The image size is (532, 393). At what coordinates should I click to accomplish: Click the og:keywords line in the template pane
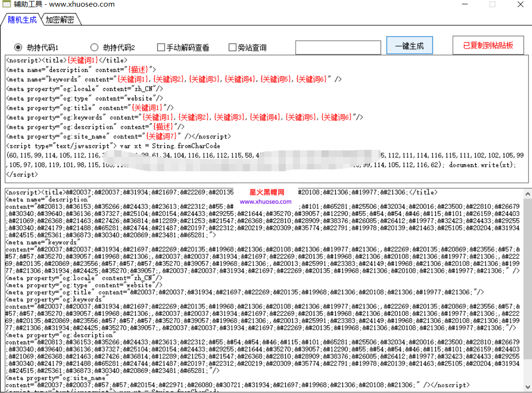pyautogui.click(x=185, y=117)
